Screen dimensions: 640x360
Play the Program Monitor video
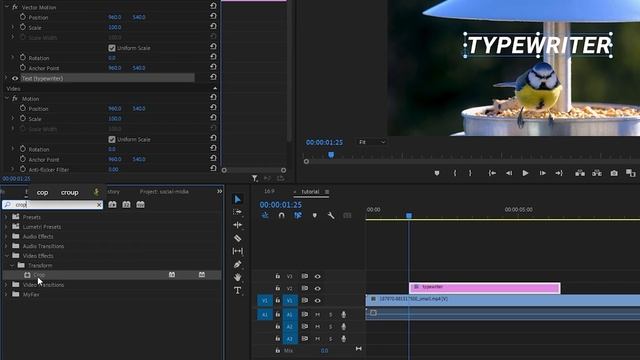tap(525, 173)
